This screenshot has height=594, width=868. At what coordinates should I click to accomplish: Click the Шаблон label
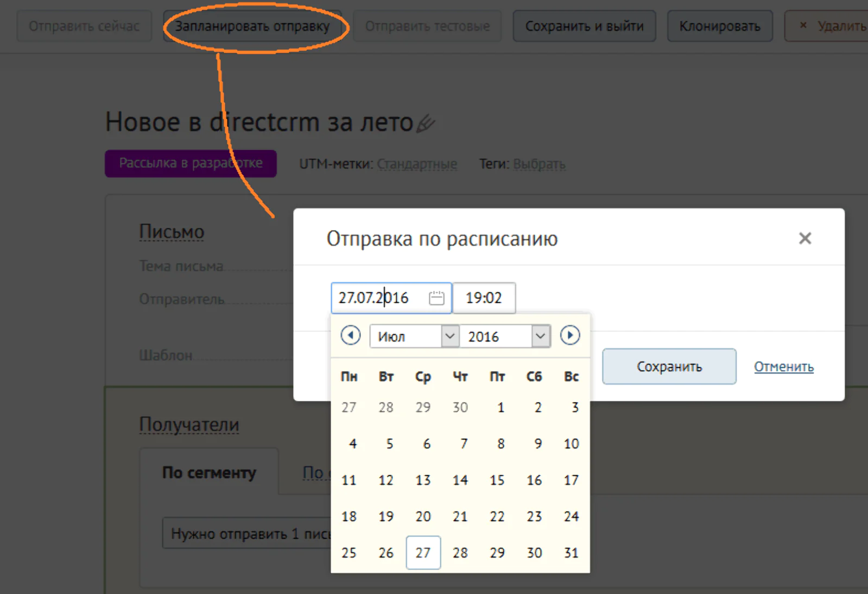tap(166, 355)
